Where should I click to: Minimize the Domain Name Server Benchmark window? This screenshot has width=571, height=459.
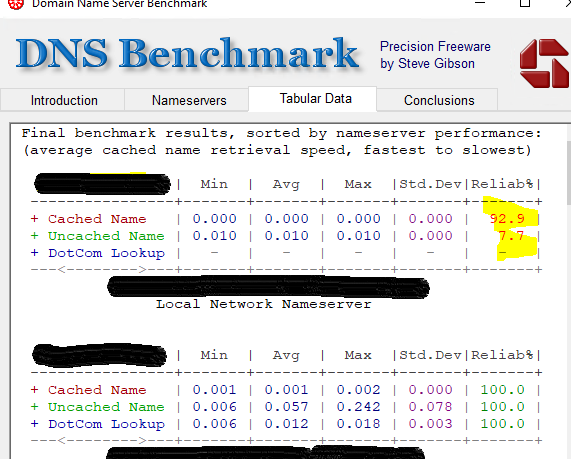pos(480,3)
